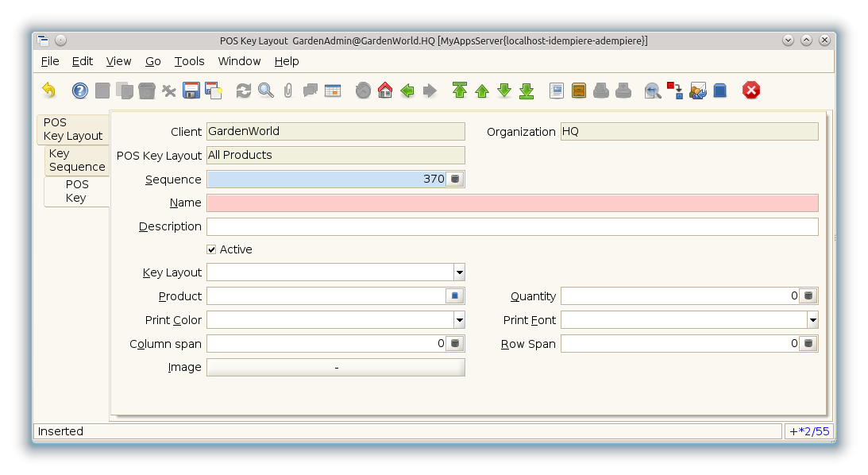This screenshot has width=868, height=475.
Task: Expand the Key Layout dropdown
Action: click(459, 272)
